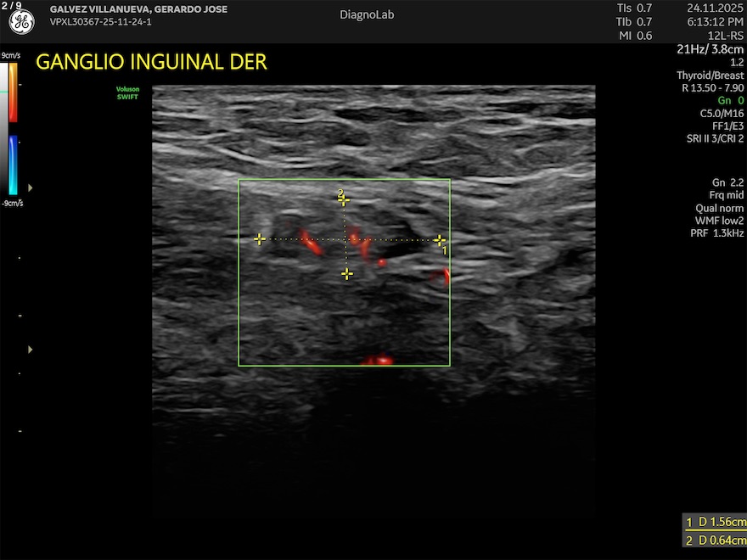
Task: Click the PRF 1.3kHz parameter
Action: tap(717, 232)
